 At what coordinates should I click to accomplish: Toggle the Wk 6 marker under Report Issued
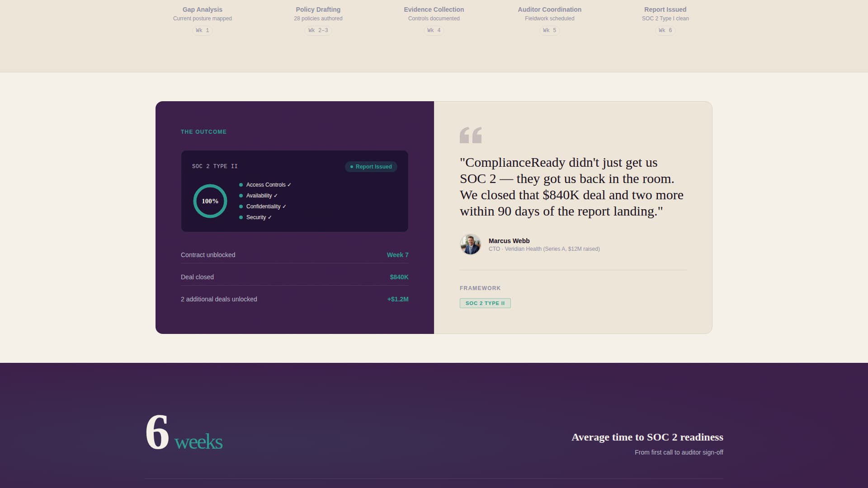click(665, 30)
